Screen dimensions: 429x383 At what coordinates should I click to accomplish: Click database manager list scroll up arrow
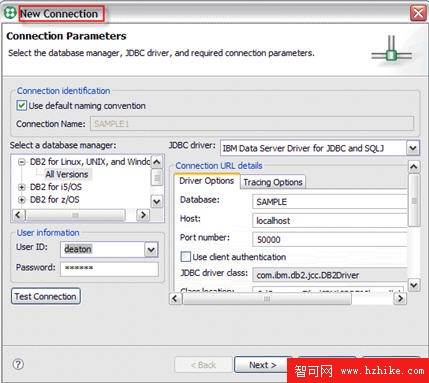tap(157, 162)
